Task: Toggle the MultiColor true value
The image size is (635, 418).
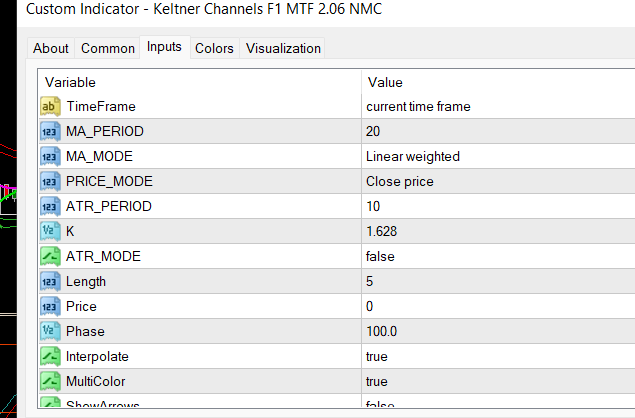Action: click(377, 381)
